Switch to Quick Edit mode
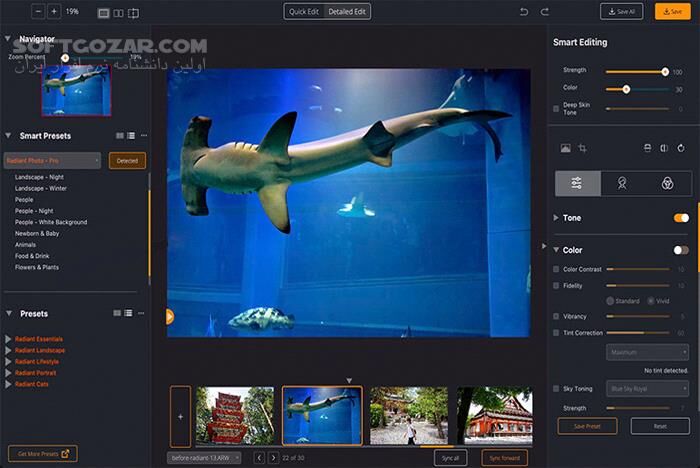700x468 pixels. (x=304, y=12)
